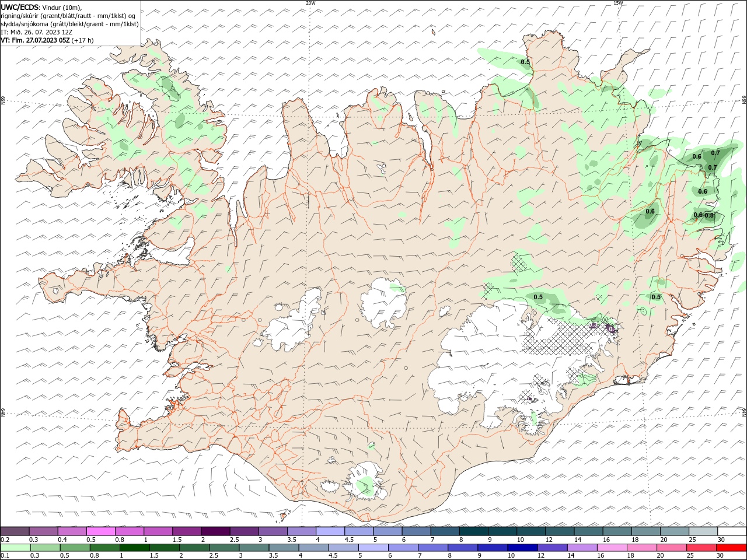Select bottom-row blue swatch labeled 7

[433, 548]
